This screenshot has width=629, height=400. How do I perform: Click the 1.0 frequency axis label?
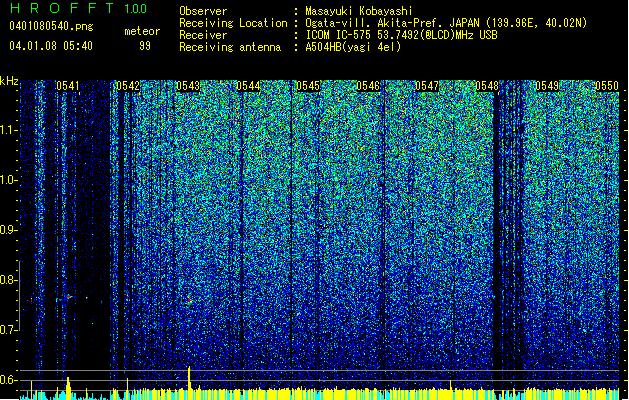[8, 180]
